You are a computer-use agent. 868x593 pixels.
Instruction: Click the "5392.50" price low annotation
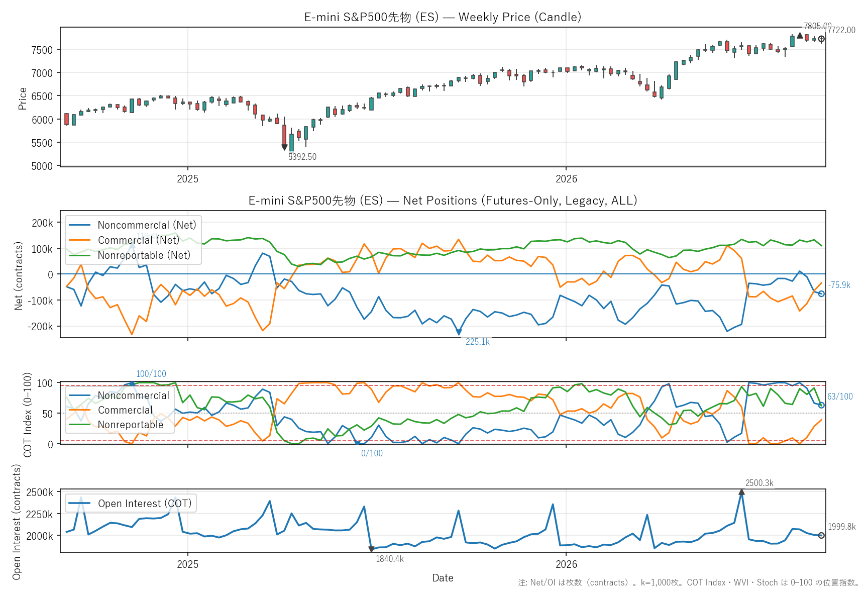pos(302,157)
